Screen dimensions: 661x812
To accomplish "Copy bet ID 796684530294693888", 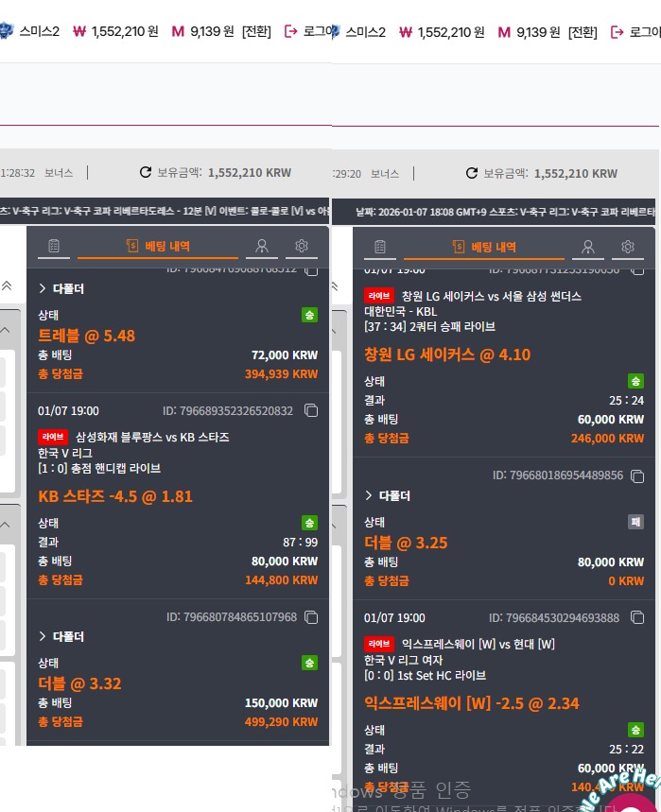I will (x=637, y=618).
